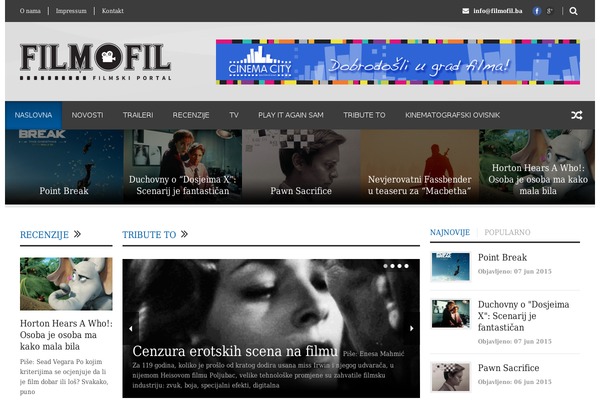Select the Naslovna menu item
The image size is (600, 400).
(33, 115)
